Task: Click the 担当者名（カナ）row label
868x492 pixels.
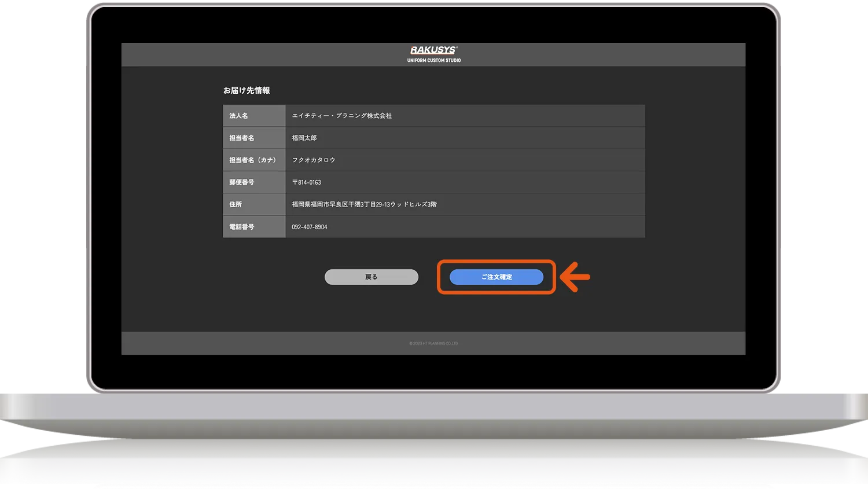Action: (253, 160)
